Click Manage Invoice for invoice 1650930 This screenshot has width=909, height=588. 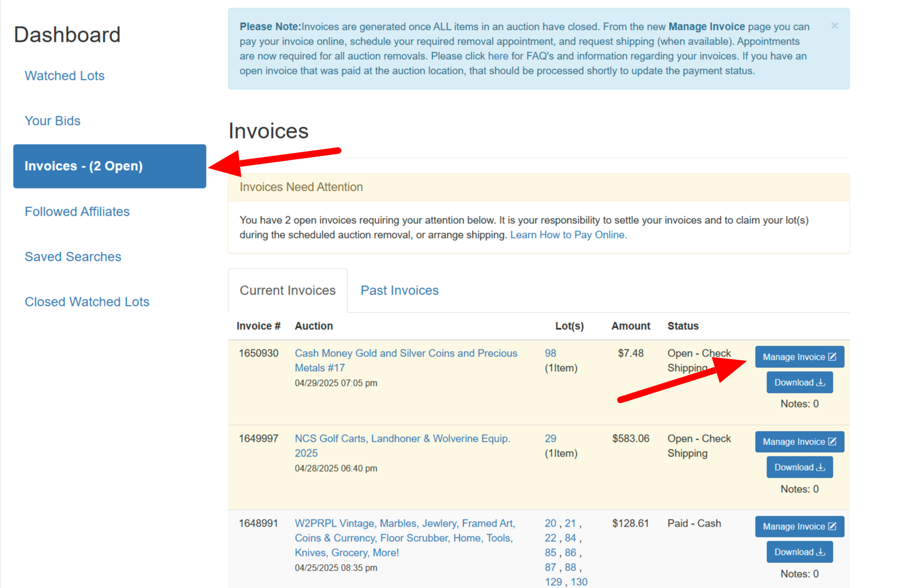799,357
